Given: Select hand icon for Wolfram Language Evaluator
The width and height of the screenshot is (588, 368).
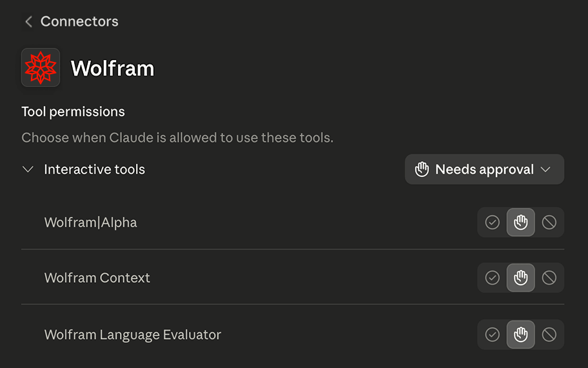Looking at the screenshot, I should (520, 334).
